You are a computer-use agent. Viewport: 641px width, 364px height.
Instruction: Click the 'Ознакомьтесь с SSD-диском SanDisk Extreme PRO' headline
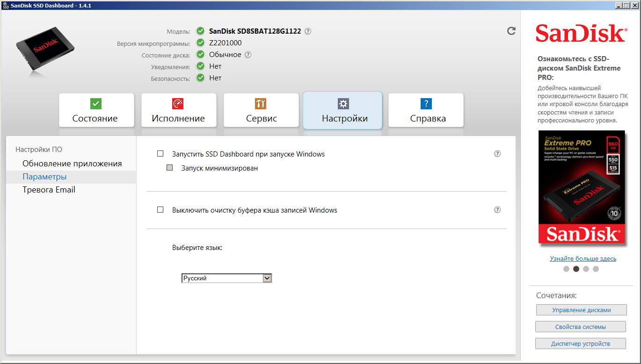coord(579,68)
